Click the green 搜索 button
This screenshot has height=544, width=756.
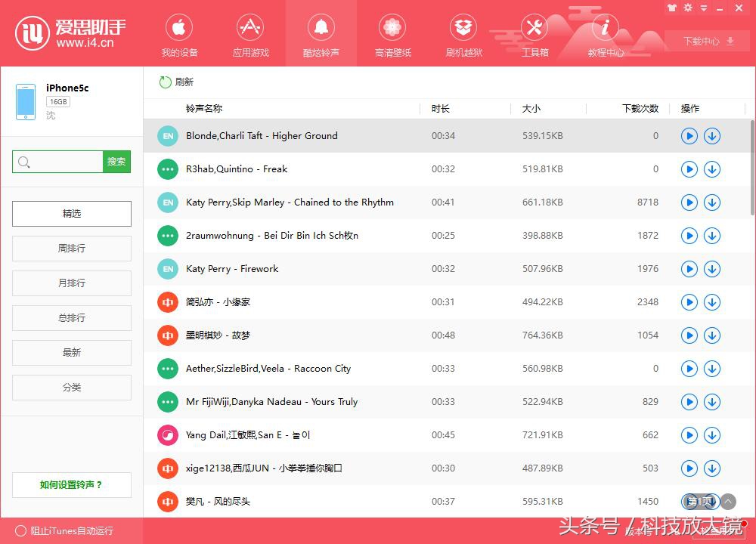click(116, 162)
